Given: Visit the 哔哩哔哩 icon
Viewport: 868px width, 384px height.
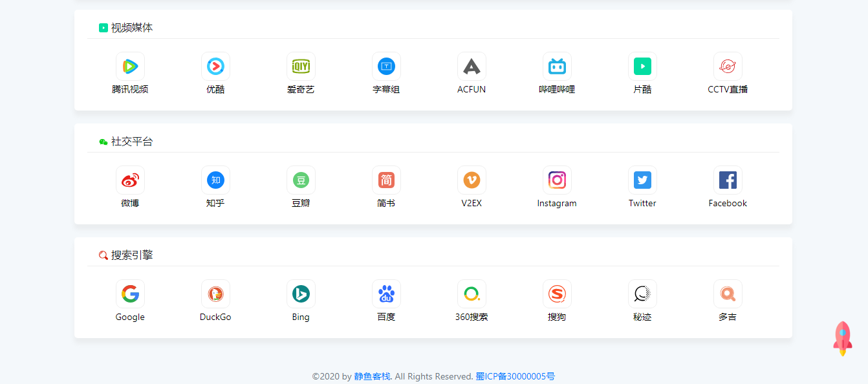Looking at the screenshot, I should click(x=557, y=66).
